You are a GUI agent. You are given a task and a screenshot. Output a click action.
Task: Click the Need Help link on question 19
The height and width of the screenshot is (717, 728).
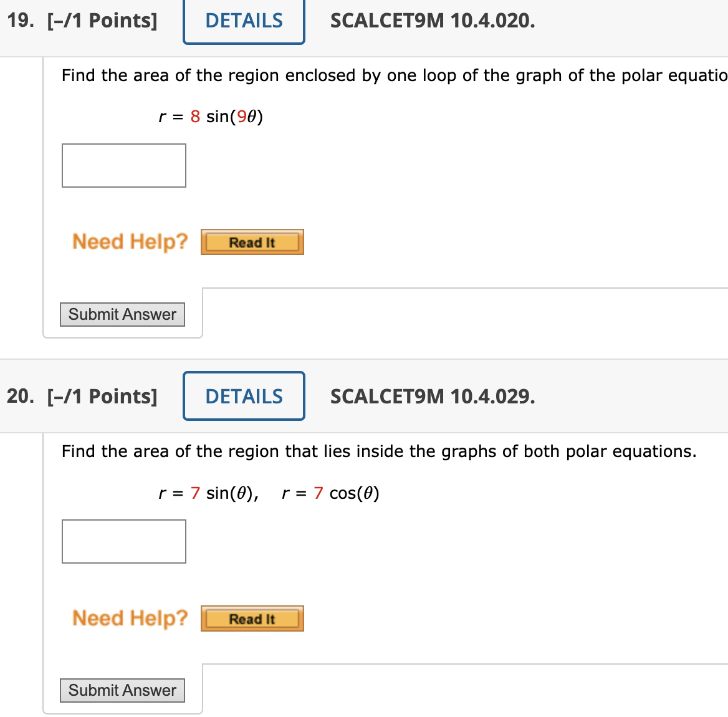[x=130, y=242]
